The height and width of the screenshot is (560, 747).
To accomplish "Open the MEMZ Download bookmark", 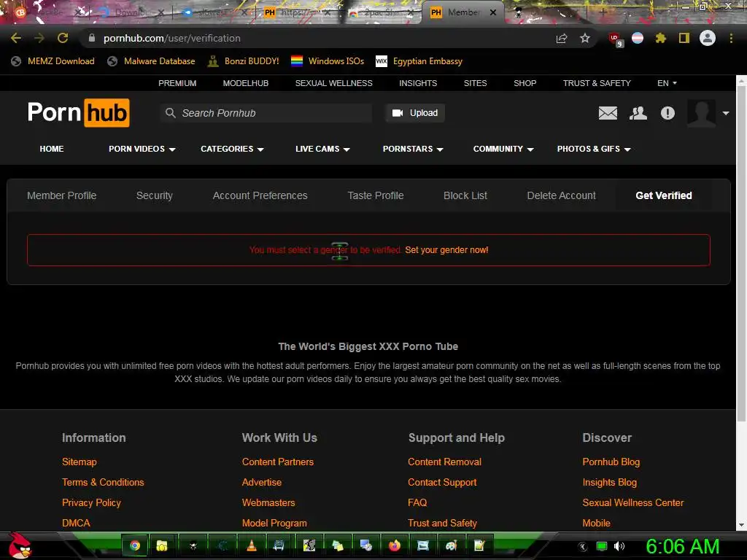I will coord(53,61).
